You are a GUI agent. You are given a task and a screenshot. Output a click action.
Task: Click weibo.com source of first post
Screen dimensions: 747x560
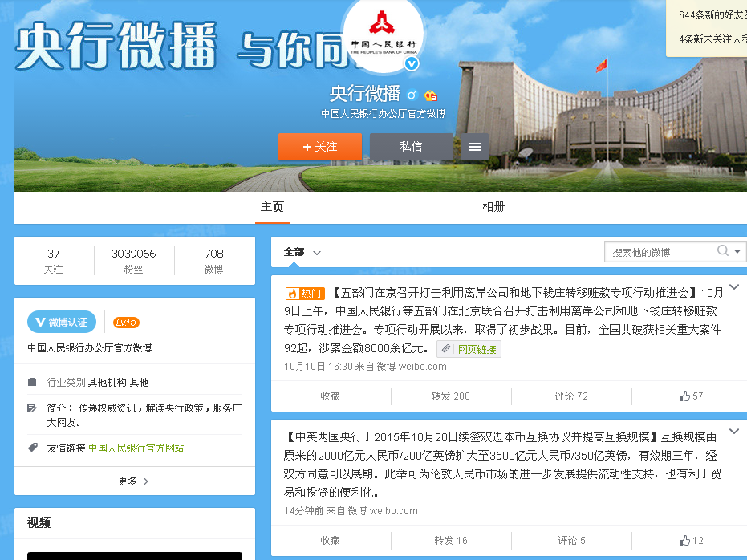[x=423, y=366]
